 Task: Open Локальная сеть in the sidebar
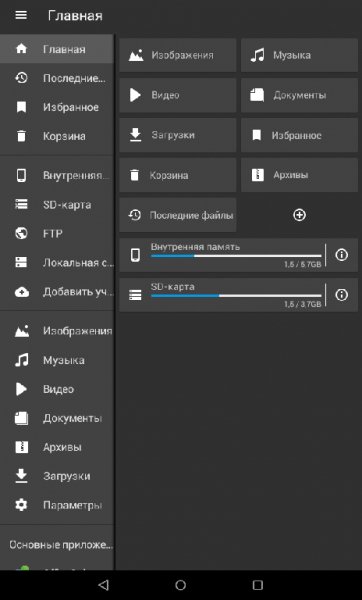click(57, 263)
